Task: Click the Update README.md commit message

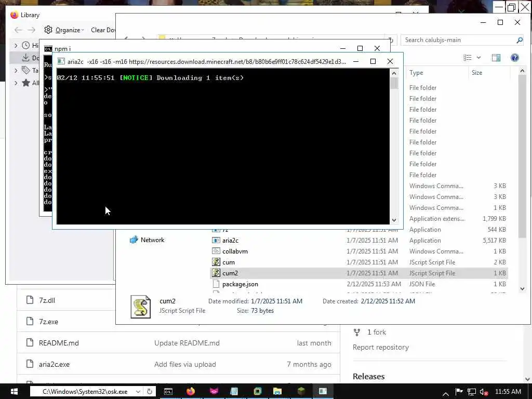Action: (x=187, y=343)
